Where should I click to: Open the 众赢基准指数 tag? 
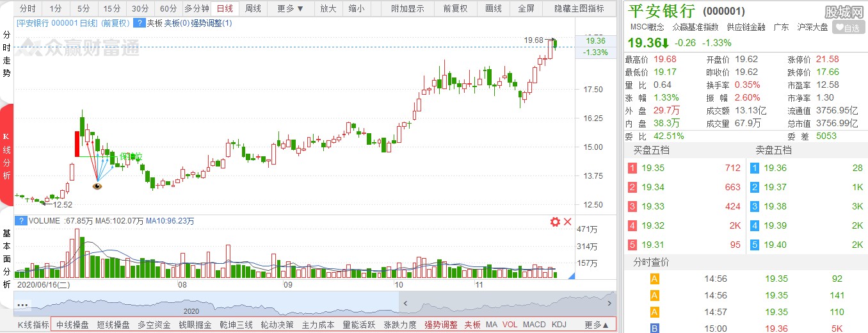click(x=695, y=27)
